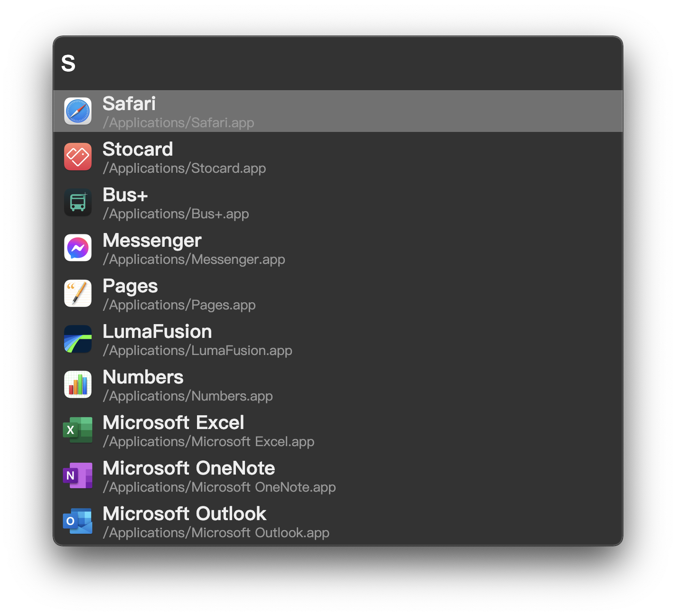Select the Bus+ result title
Image resolution: width=676 pixels, height=616 pixels.
125,195
